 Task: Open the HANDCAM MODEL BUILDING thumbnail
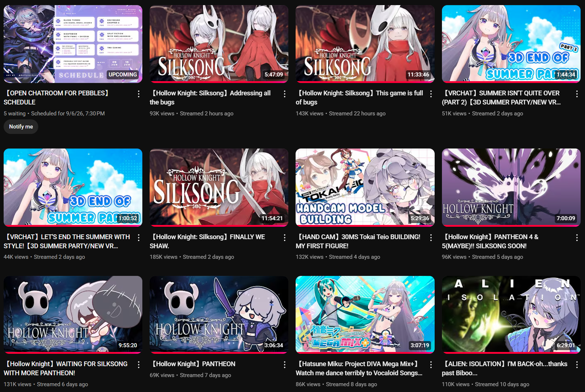point(365,187)
